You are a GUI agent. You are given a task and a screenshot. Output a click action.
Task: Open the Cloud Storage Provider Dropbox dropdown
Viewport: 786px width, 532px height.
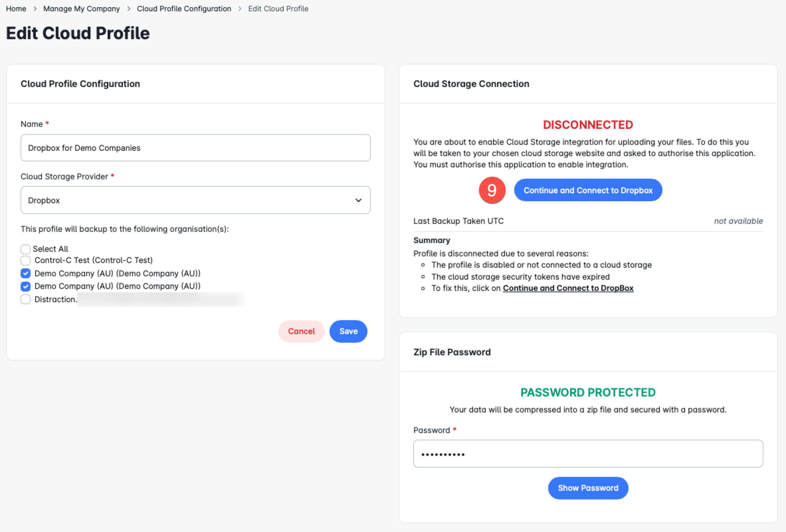(195, 200)
